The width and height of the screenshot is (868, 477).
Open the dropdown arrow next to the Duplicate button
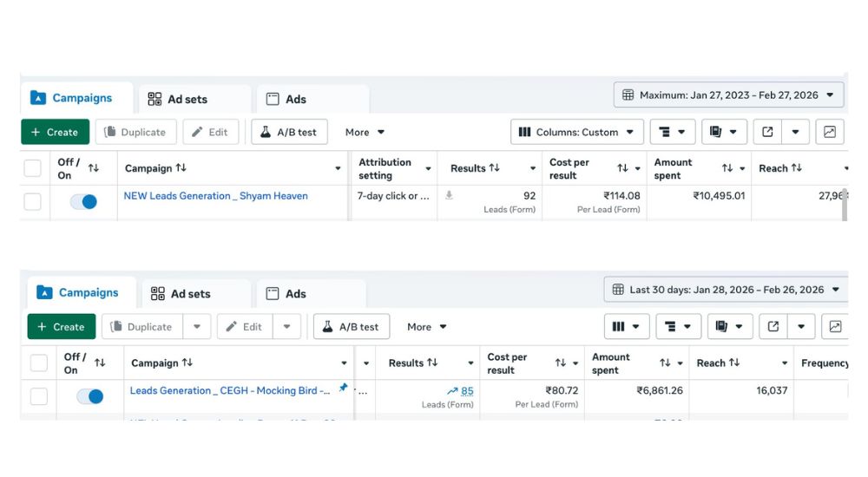(x=196, y=327)
